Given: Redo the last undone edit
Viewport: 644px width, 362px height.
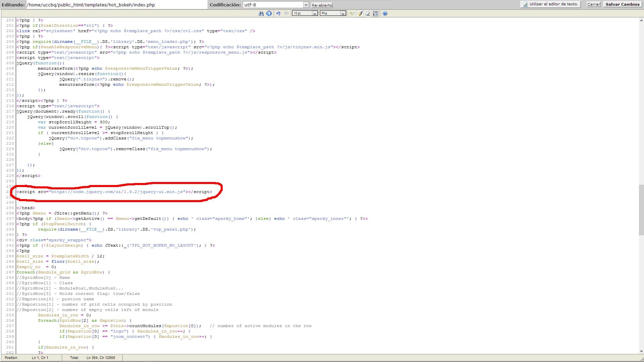Looking at the screenshot, I should point(286,13).
